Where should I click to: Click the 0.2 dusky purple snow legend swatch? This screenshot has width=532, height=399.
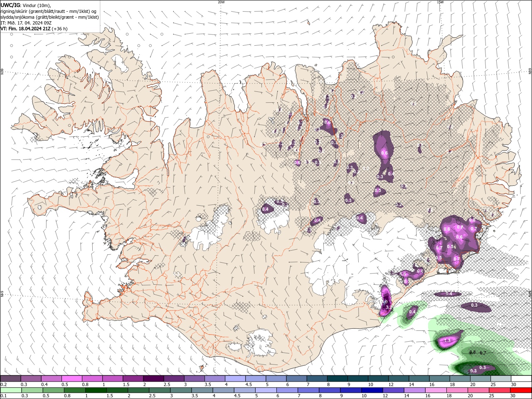(10, 379)
